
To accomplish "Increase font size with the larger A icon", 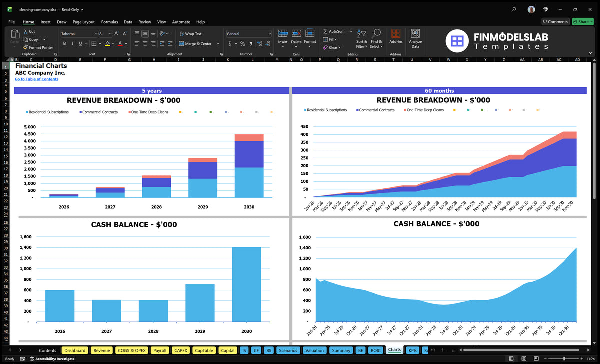I will coord(117,34).
